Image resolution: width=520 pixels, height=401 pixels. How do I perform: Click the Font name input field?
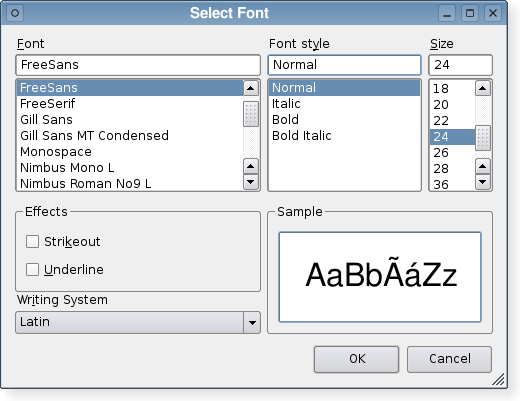pyautogui.click(x=138, y=65)
